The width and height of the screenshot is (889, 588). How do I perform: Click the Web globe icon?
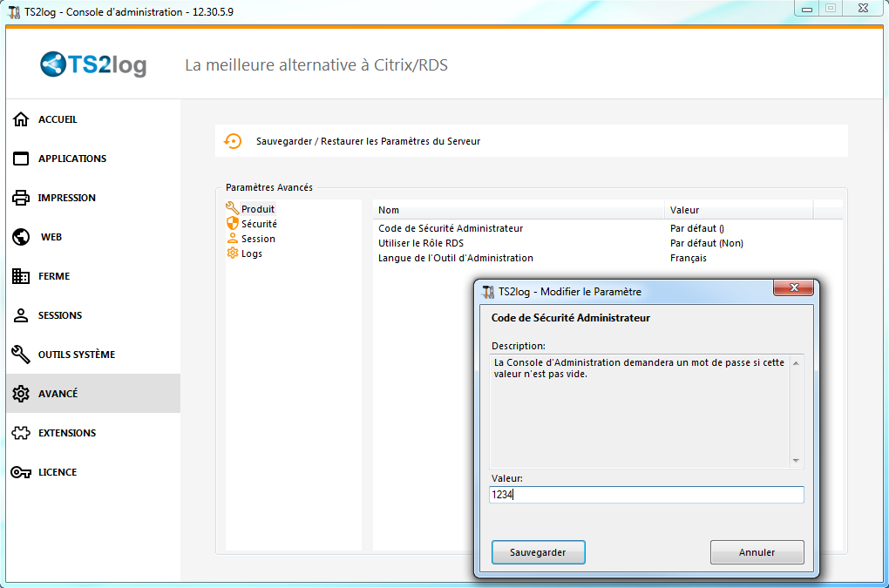(x=21, y=237)
